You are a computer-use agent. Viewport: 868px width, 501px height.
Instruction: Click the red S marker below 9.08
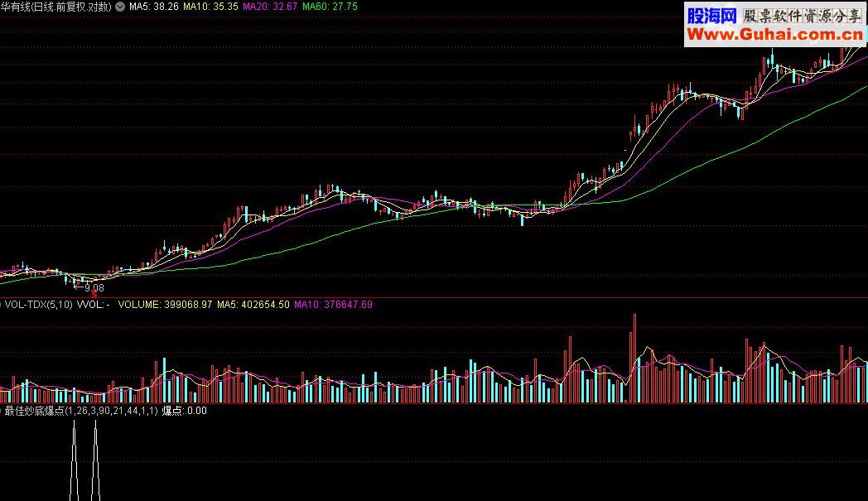tap(94, 295)
